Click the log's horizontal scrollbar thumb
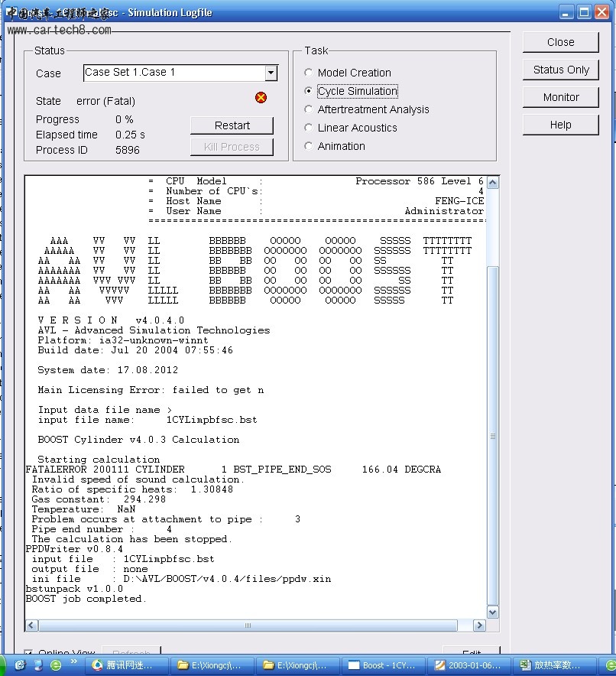 click(248, 625)
